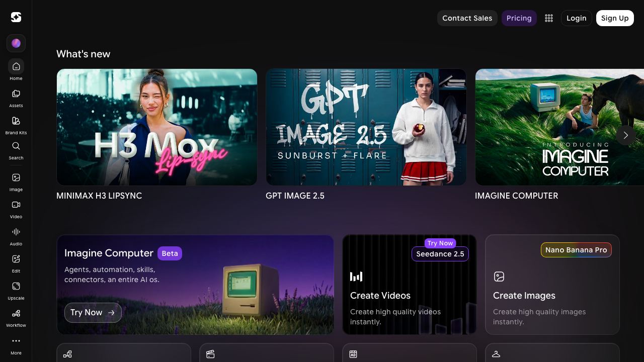Click the Create Images picture icon
The width and height of the screenshot is (644, 362).
499,277
